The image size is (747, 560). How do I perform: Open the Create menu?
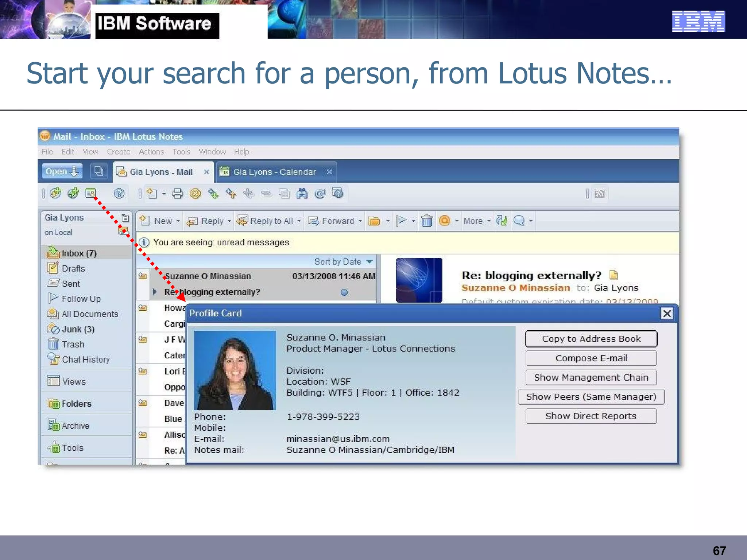pyautogui.click(x=119, y=152)
